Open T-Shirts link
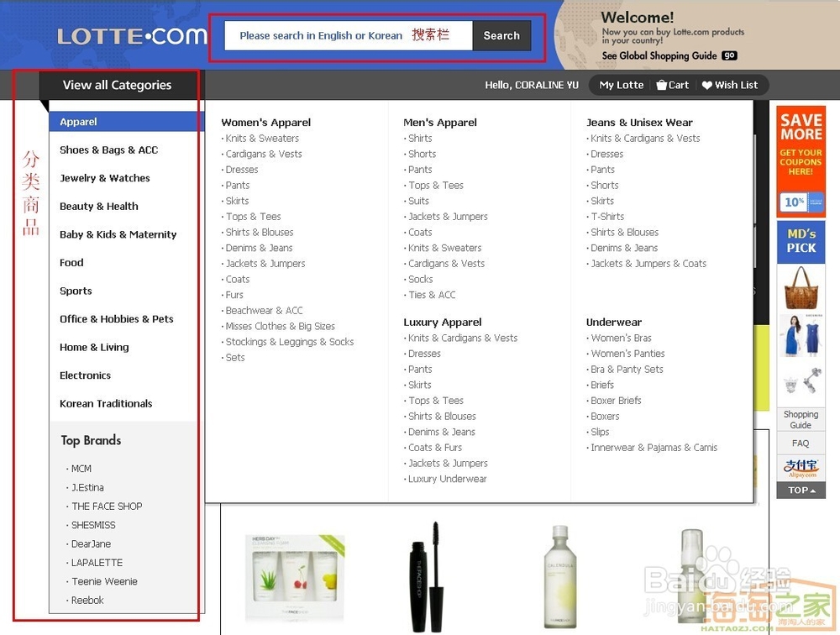Image resolution: width=840 pixels, height=635 pixels. tap(607, 217)
